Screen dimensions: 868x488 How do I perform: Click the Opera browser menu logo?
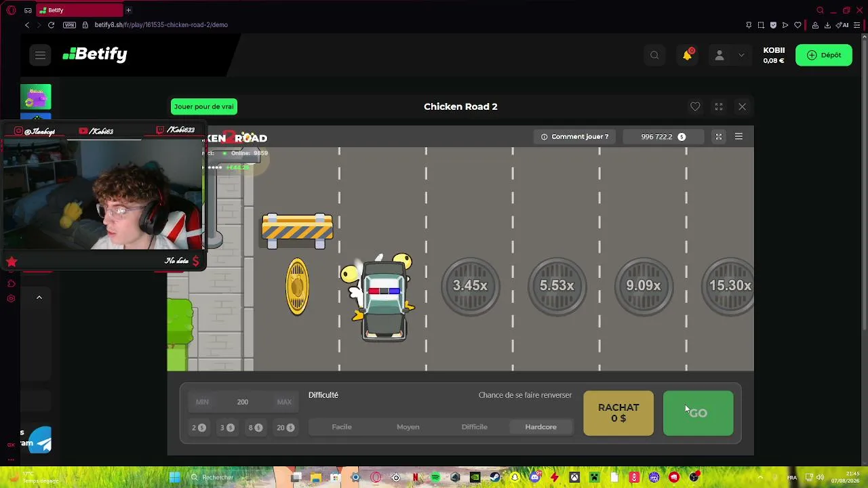coord(12,10)
